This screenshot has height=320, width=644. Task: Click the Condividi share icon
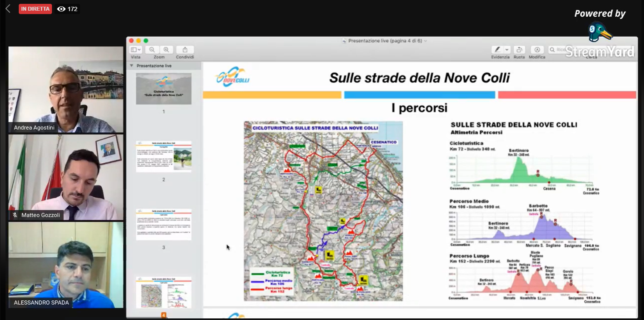point(185,50)
